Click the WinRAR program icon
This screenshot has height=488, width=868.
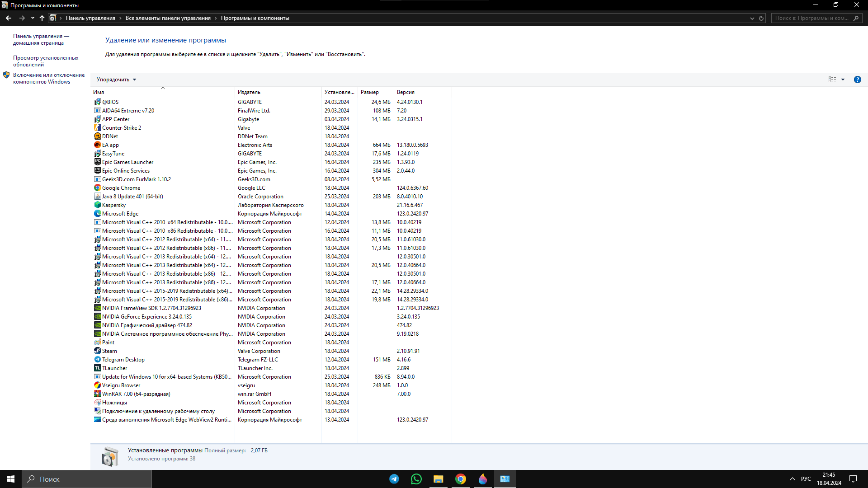(x=97, y=394)
